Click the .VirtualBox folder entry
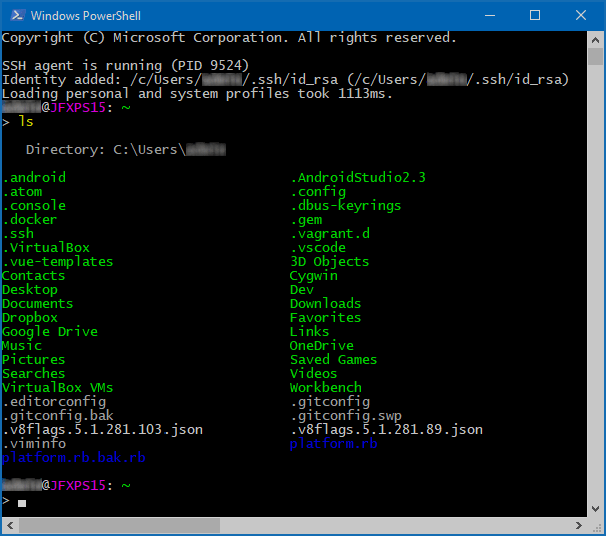 click(46, 247)
